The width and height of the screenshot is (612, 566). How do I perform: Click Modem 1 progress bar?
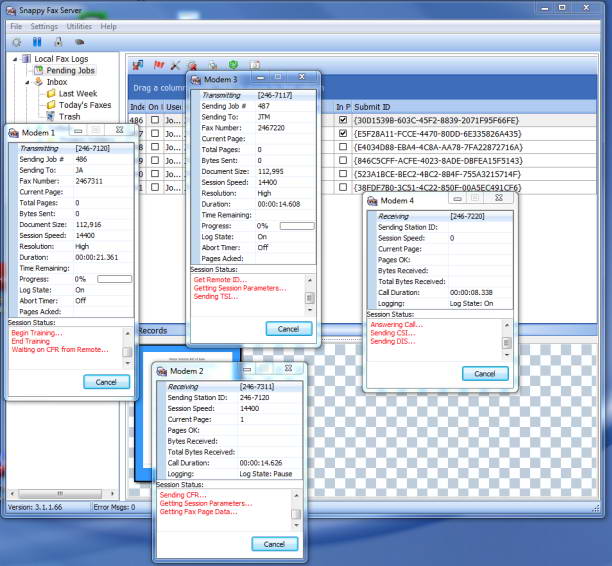[114, 279]
